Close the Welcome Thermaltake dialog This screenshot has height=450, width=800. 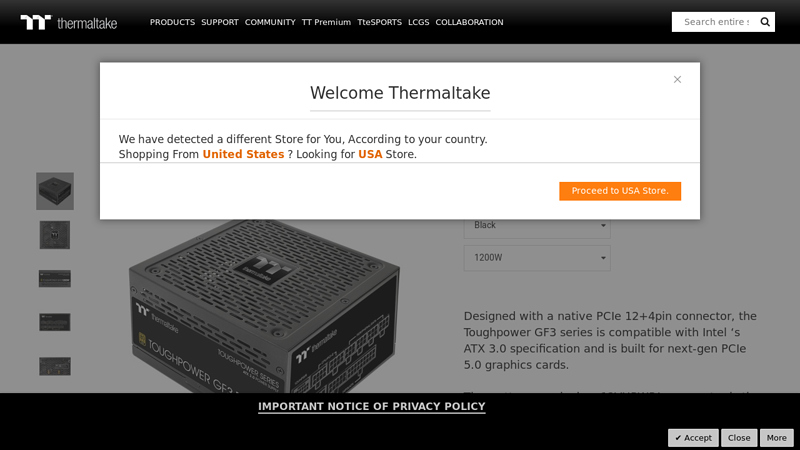pos(677,80)
